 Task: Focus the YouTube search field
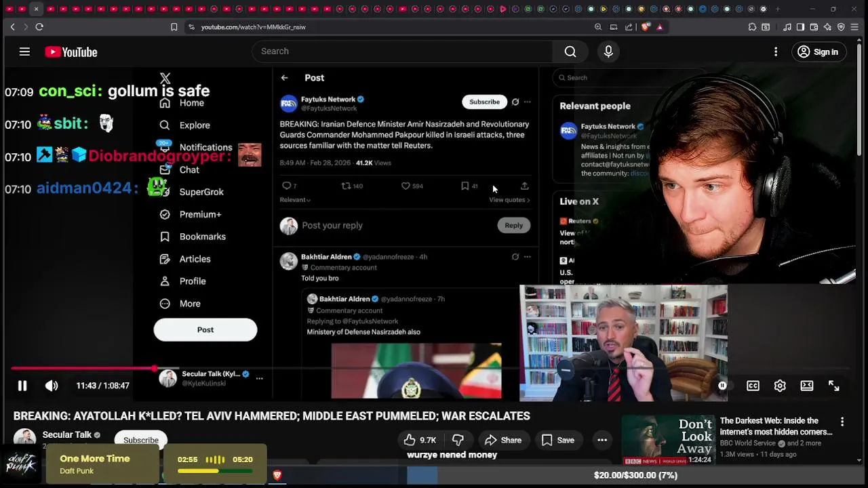(403, 52)
